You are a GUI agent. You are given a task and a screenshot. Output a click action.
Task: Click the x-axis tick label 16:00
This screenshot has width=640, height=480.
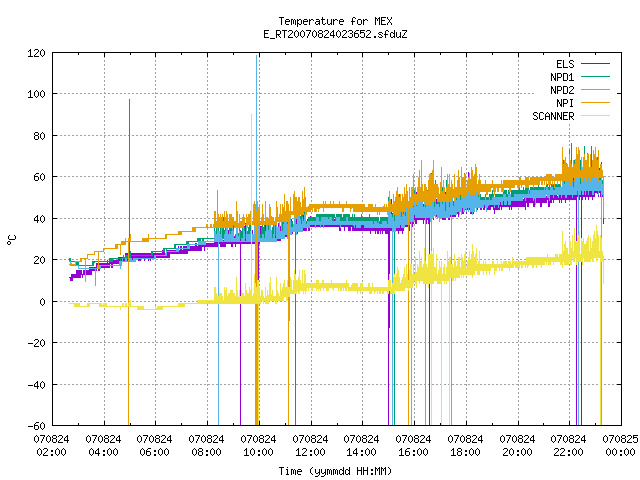(x=413, y=452)
